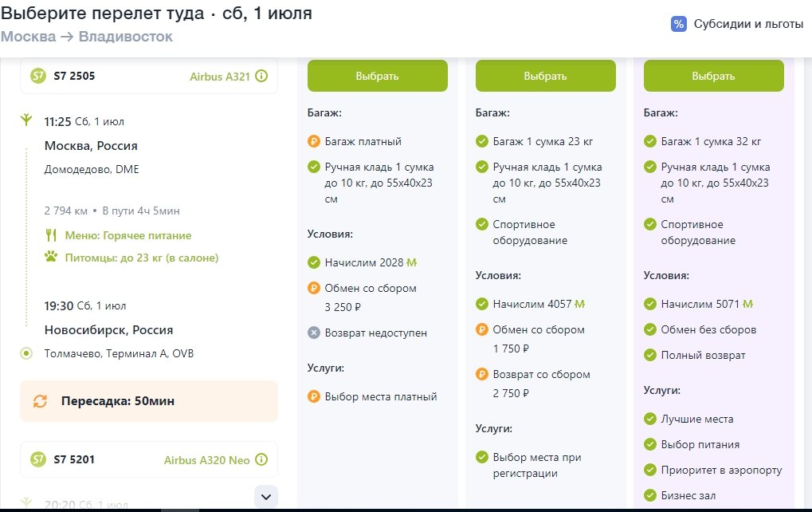812x512 pixels.
Task: Click the percent icon for subsidies and benefits
Action: 679,24
